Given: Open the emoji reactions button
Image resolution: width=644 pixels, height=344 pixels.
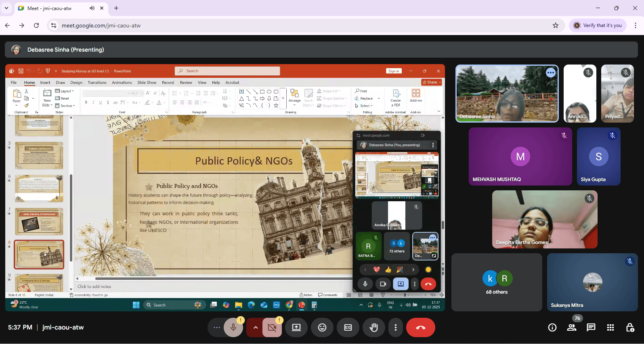Looking at the screenshot, I should point(322,327).
